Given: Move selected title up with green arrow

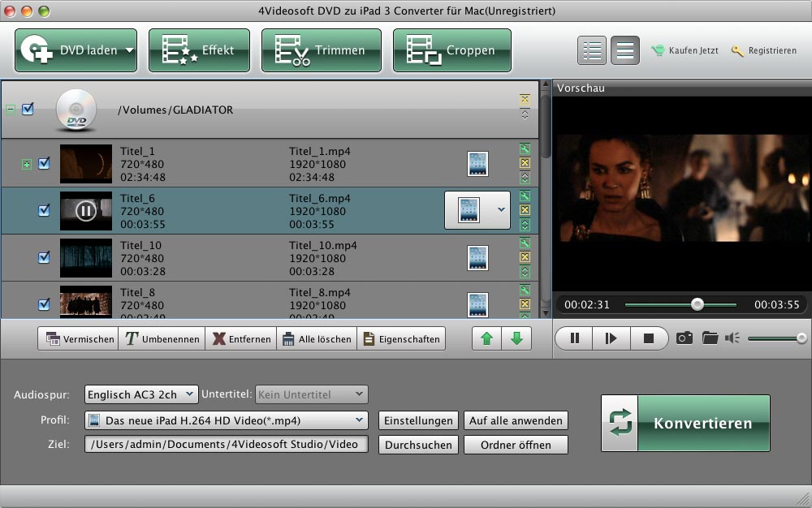Looking at the screenshot, I should [486, 339].
